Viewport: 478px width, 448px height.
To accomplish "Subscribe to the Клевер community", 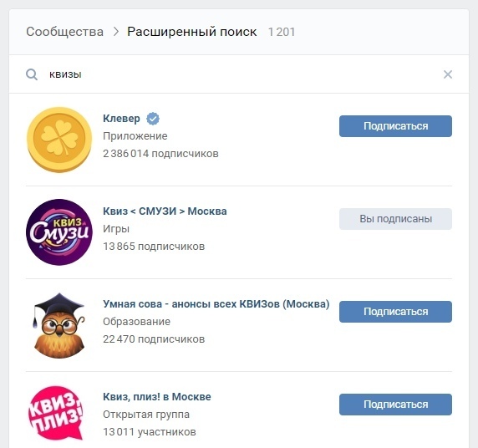I will pyautogui.click(x=395, y=126).
